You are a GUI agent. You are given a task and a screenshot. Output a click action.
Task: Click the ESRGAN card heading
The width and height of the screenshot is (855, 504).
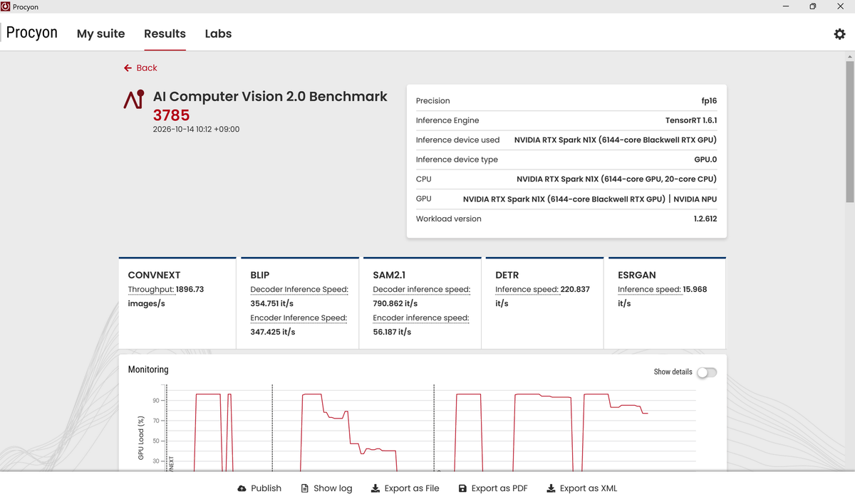(637, 275)
